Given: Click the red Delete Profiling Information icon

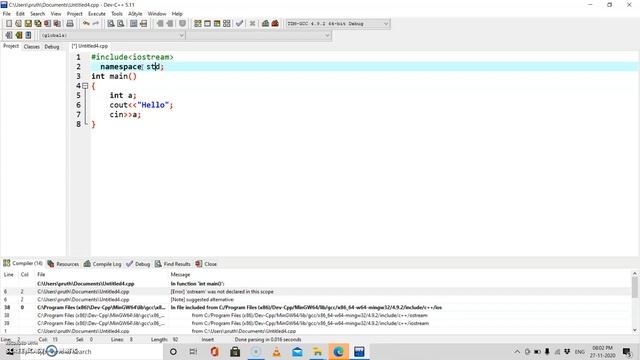Looking at the screenshot, I should pos(275,24).
